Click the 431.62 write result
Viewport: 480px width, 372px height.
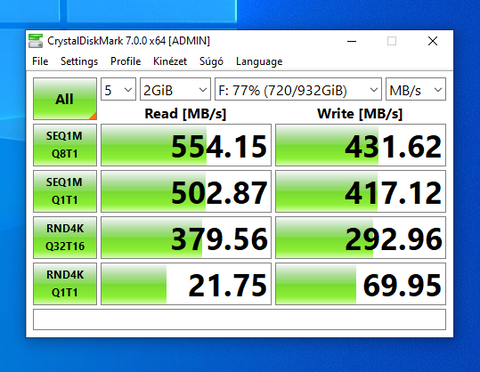360,145
